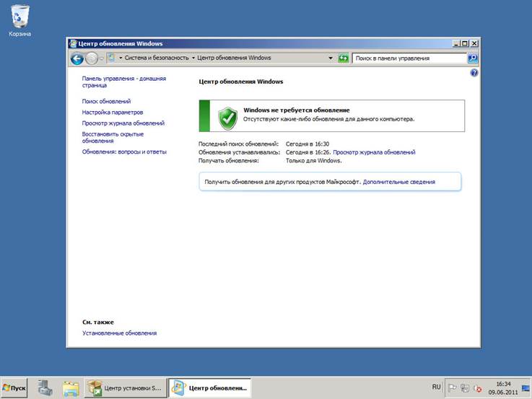Viewport: 532px width, 399px height.
Task: Open recent pages arrow beside forward button
Action: (x=102, y=58)
